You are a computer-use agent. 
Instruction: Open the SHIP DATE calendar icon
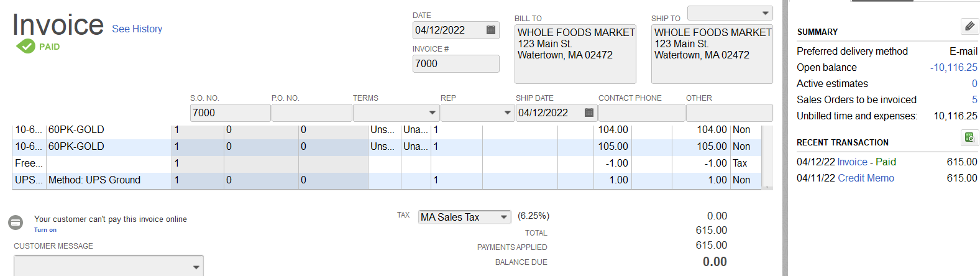589,113
